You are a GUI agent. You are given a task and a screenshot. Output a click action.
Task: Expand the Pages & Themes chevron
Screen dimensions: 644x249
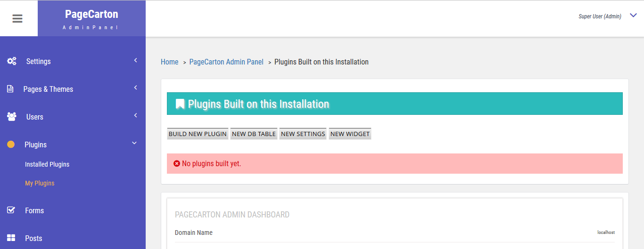pos(135,88)
